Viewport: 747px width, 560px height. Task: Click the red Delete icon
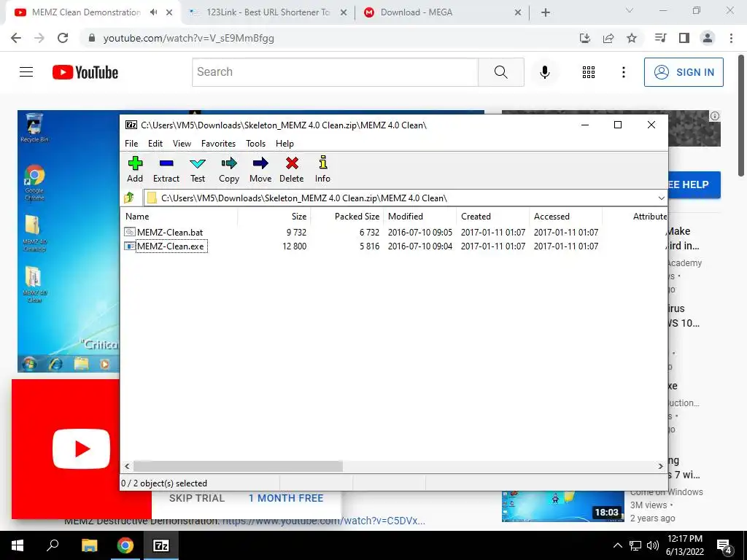(292, 169)
